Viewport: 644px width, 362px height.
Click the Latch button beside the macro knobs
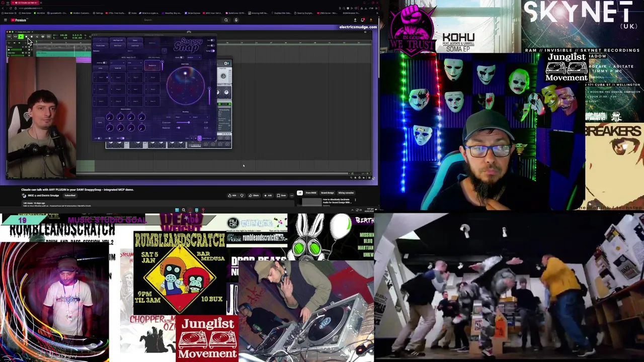point(100,122)
